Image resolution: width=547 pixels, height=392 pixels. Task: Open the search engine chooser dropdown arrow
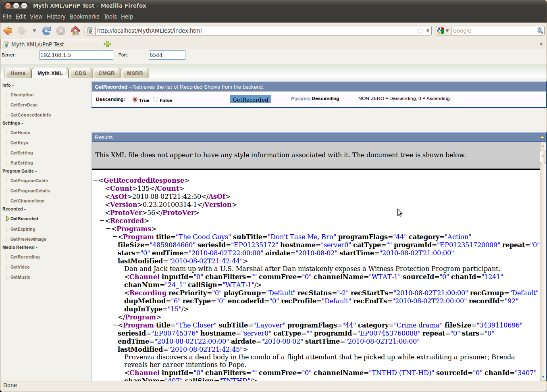pyautogui.click(x=447, y=31)
